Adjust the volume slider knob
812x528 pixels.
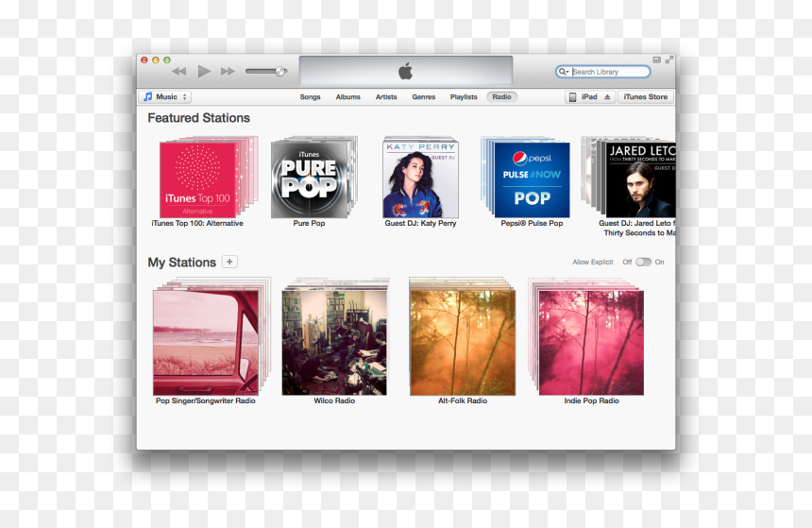(x=280, y=71)
